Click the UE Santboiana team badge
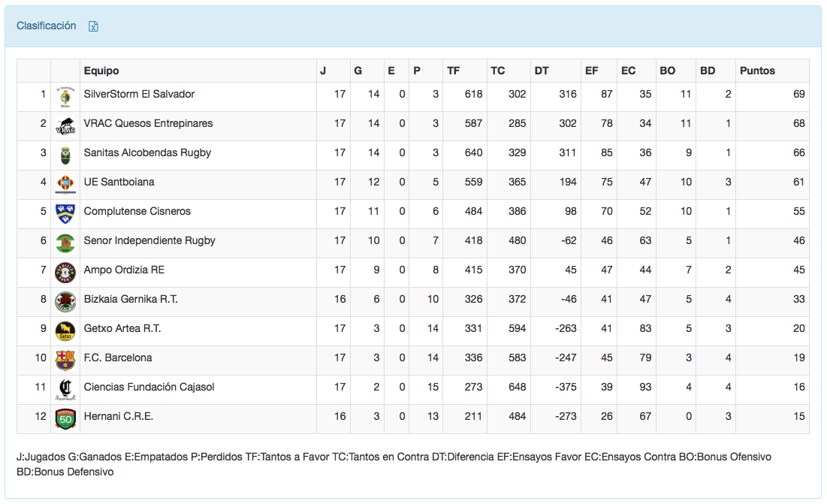The height and width of the screenshot is (504, 827). (x=65, y=185)
